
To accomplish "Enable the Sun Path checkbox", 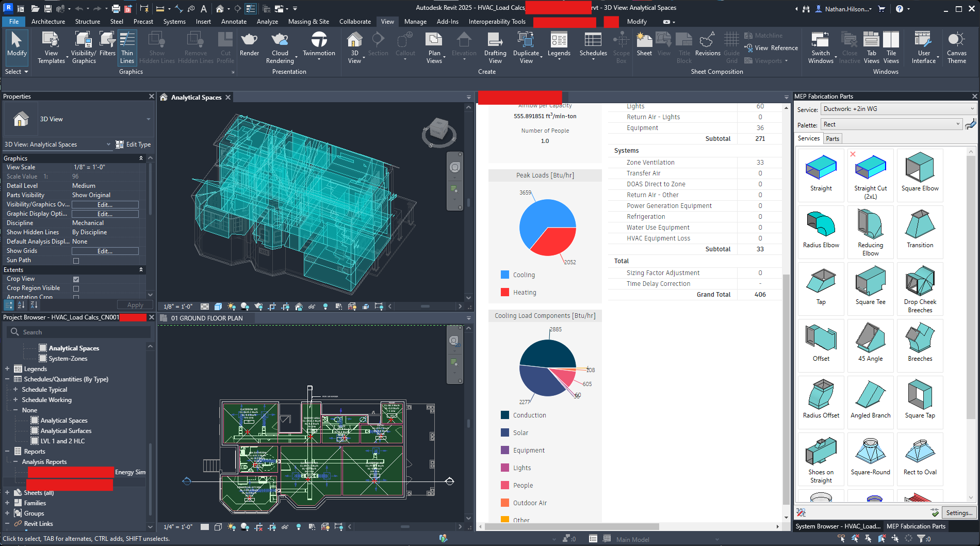I will (x=76, y=261).
